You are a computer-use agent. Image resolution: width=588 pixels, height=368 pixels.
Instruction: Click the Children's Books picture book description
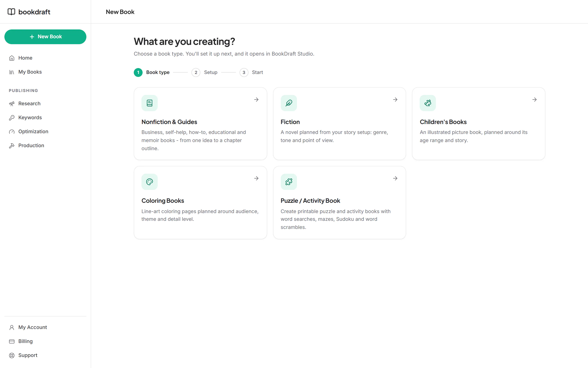pos(474,136)
